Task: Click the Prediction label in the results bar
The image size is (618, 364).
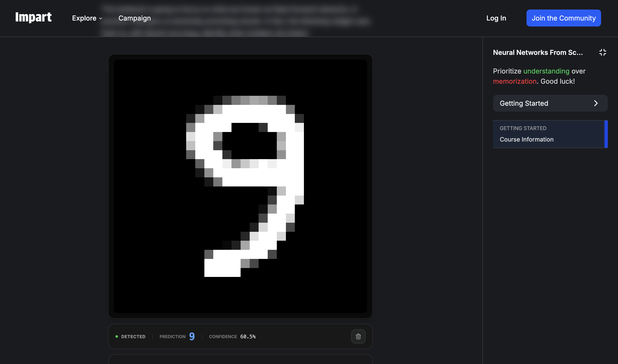Action: (172, 336)
